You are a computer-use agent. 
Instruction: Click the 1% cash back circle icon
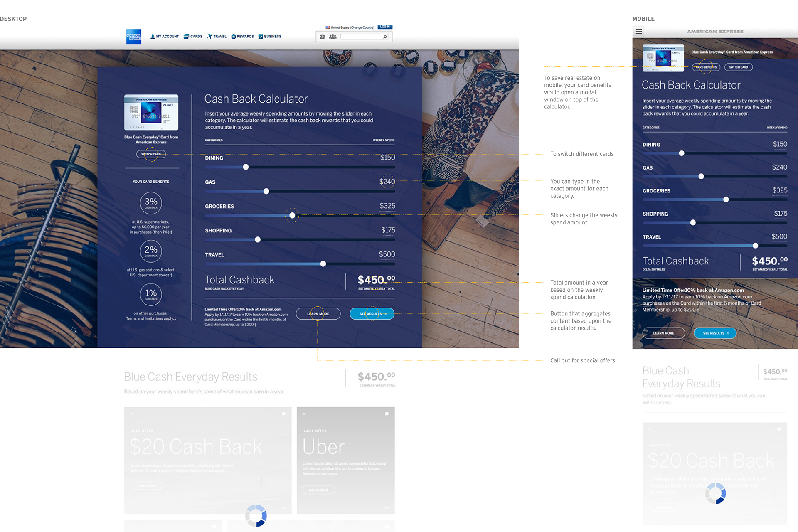[x=151, y=294]
